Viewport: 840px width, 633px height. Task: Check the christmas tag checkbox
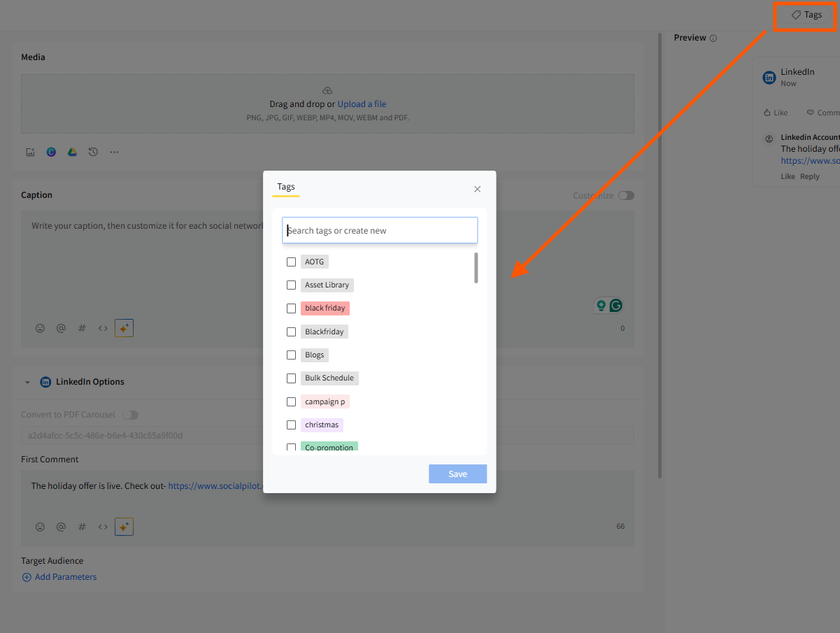pyautogui.click(x=292, y=425)
